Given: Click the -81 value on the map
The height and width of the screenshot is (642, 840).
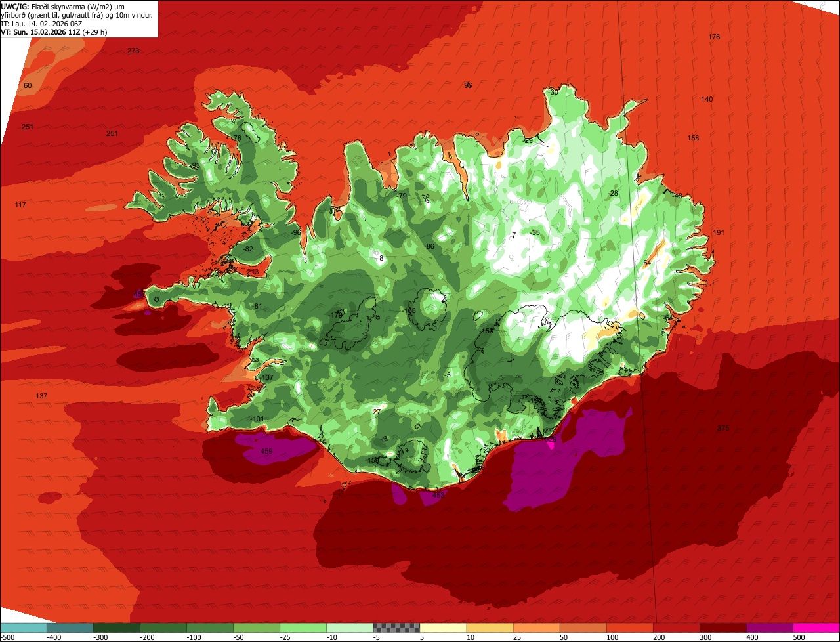Looking at the screenshot, I should [257, 306].
